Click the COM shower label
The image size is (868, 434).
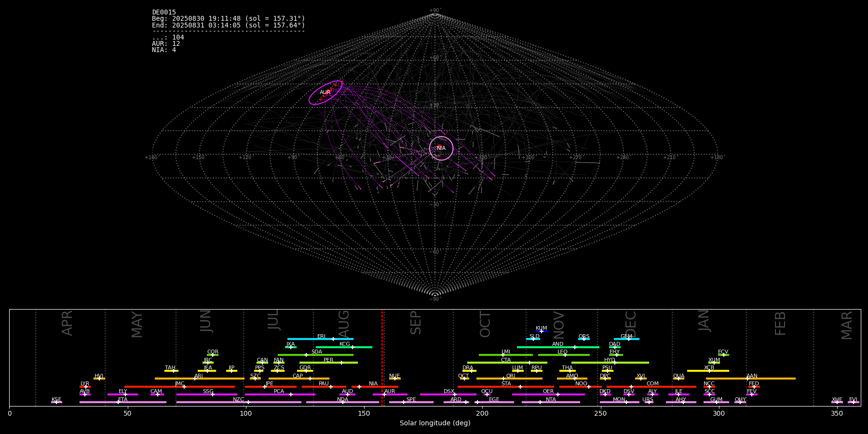[x=652, y=384]
